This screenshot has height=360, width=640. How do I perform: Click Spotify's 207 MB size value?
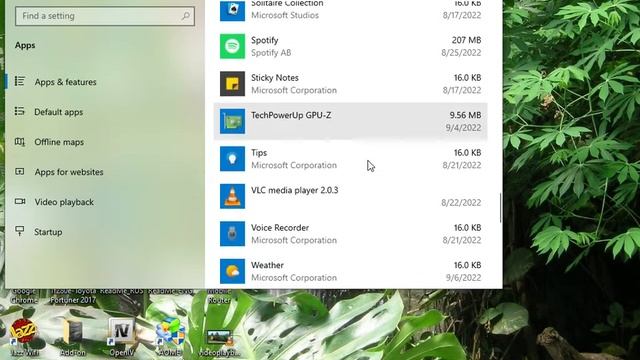[467, 40]
